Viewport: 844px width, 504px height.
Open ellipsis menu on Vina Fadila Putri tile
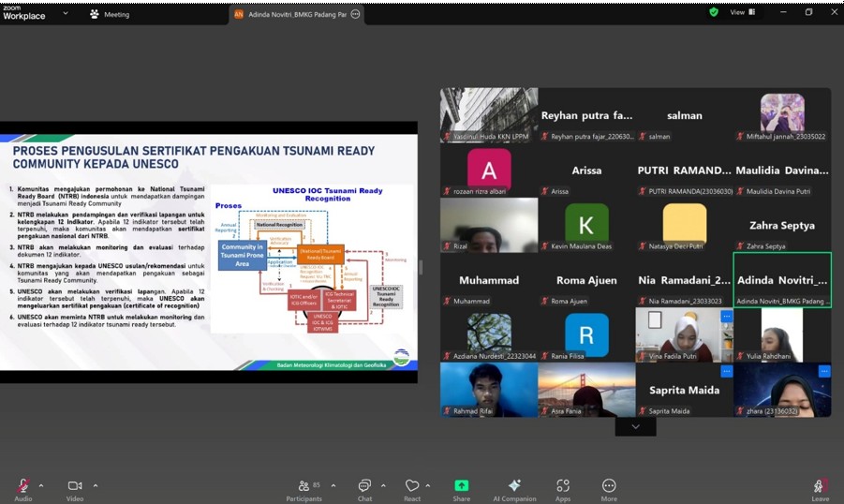[x=727, y=316]
